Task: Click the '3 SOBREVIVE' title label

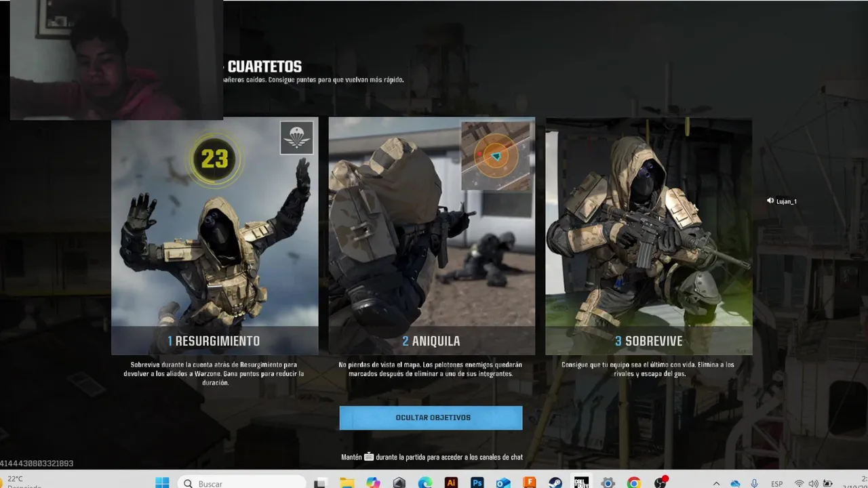Action: (x=649, y=341)
